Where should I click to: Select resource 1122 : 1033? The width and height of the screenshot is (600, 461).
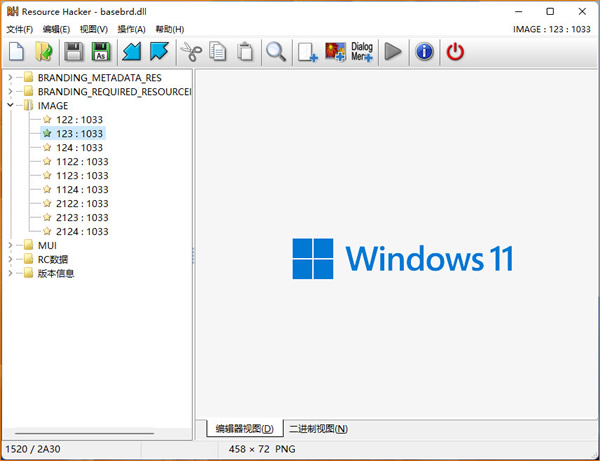tap(82, 161)
